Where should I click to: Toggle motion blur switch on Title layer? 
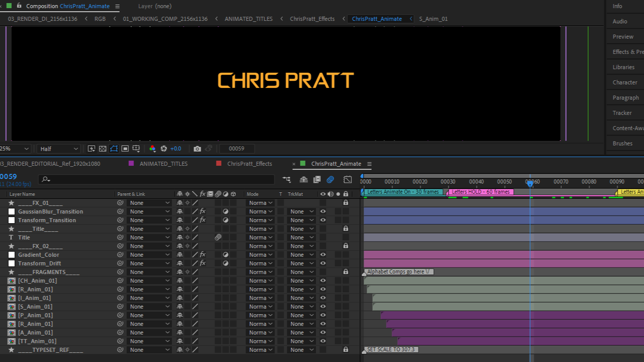point(218,237)
